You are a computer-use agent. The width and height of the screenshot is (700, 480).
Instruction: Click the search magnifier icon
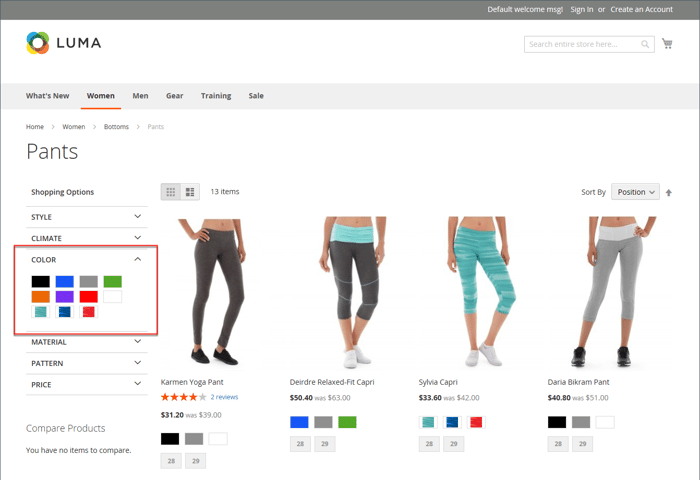[x=645, y=44]
